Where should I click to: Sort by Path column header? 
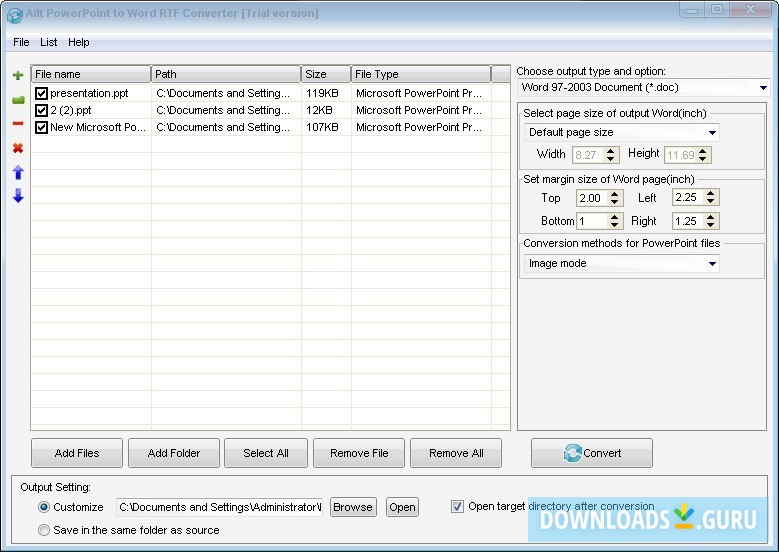click(x=226, y=74)
